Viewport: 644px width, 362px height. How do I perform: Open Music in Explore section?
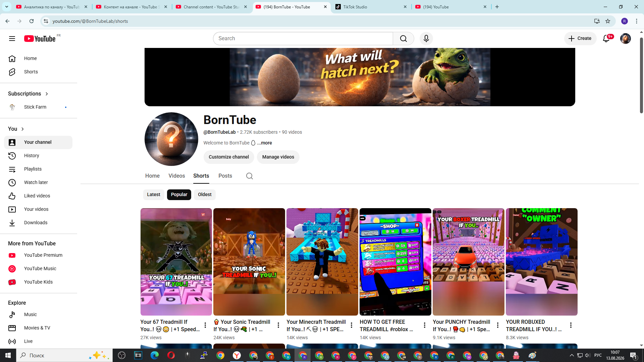click(38, 314)
